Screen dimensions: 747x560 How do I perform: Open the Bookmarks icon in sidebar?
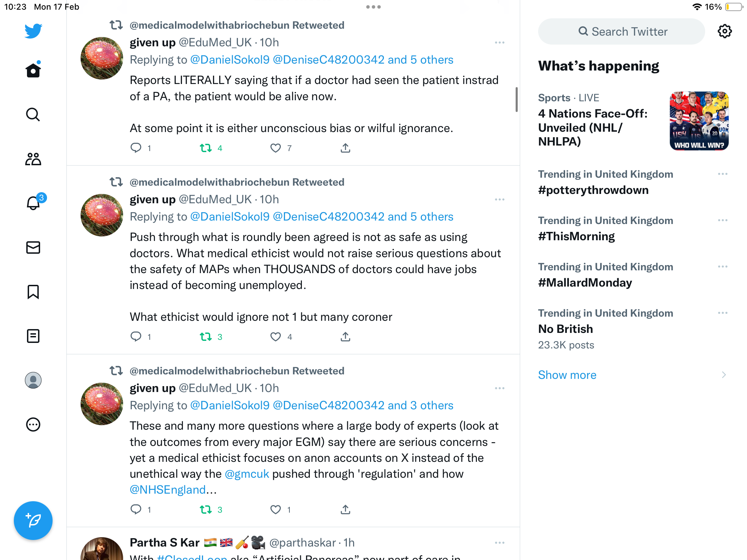pyautogui.click(x=33, y=292)
